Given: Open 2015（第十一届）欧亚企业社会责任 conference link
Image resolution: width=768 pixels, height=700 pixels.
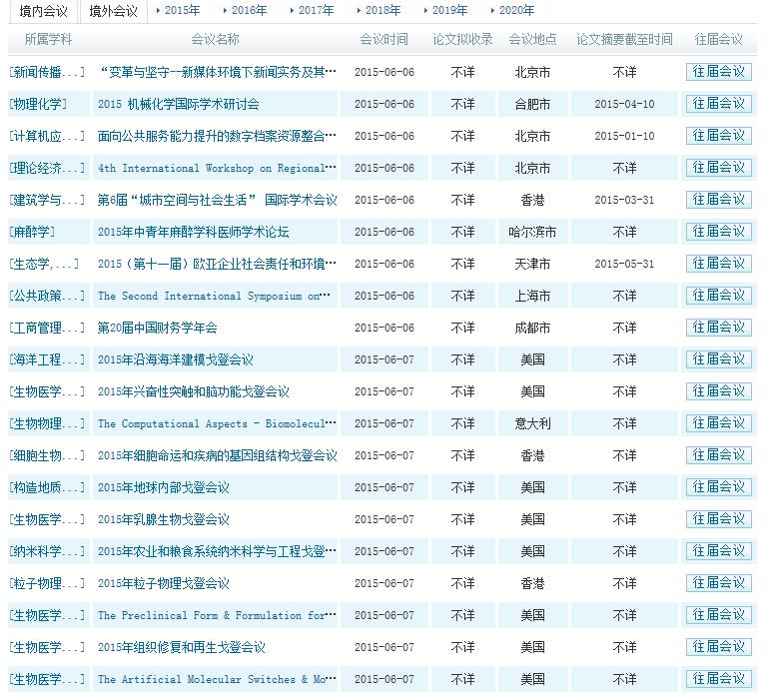Looking at the screenshot, I should point(217,264).
